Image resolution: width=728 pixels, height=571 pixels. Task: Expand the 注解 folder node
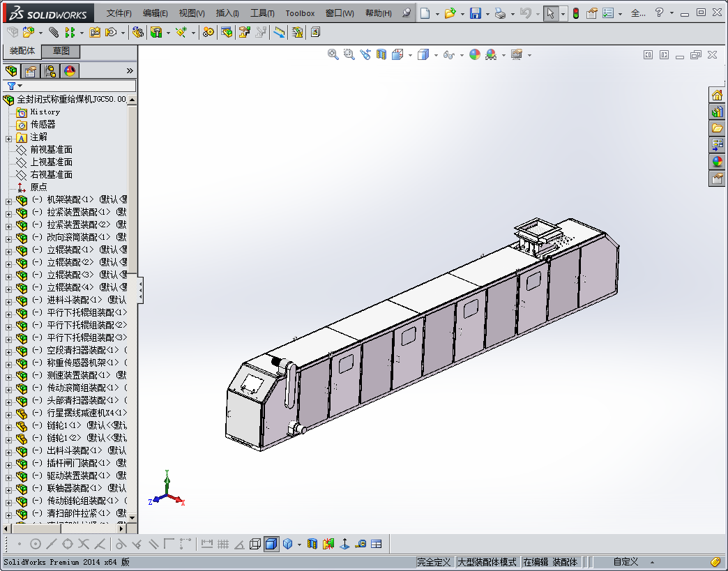pyautogui.click(x=8, y=139)
